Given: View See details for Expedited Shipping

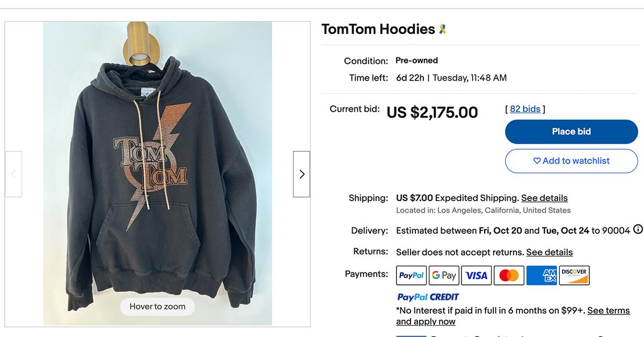Looking at the screenshot, I should click(544, 197).
